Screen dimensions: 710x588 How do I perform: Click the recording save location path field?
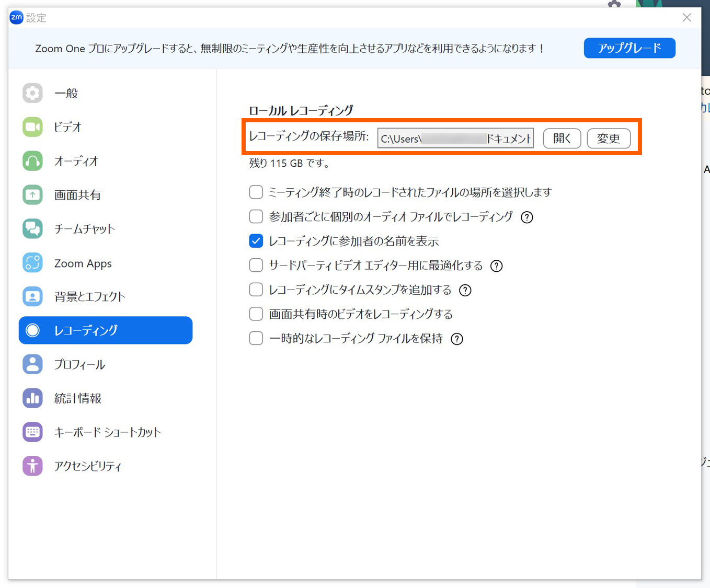455,139
